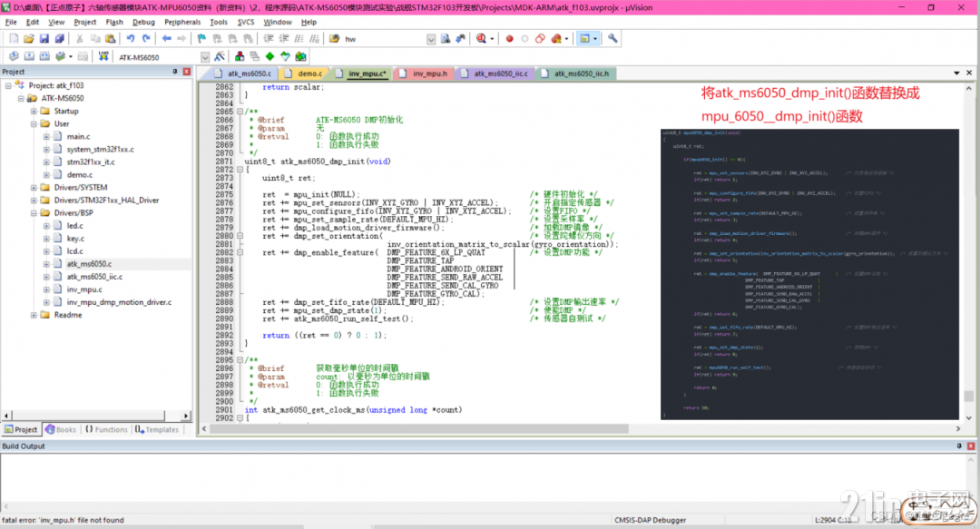
Task: Click the editor scroll-down arrow
Action: click(969, 418)
